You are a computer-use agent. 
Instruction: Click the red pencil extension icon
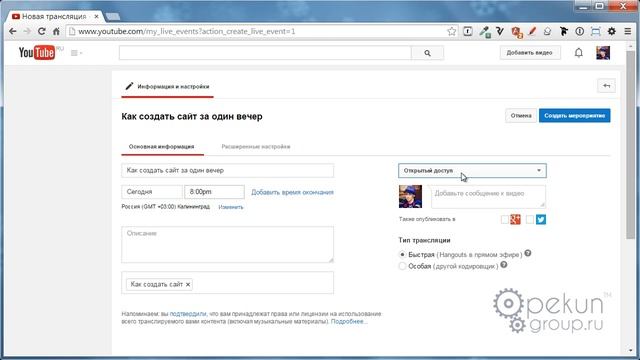point(532,31)
